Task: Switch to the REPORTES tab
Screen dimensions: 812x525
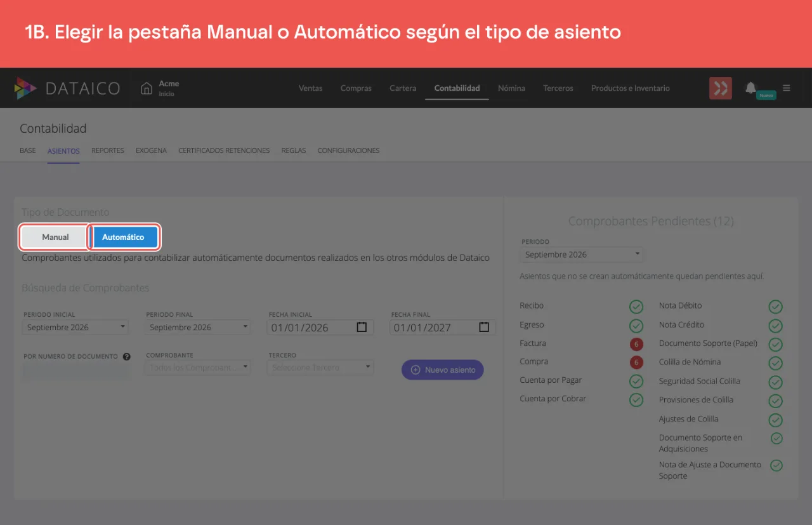Action: click(x=108, y=151)
